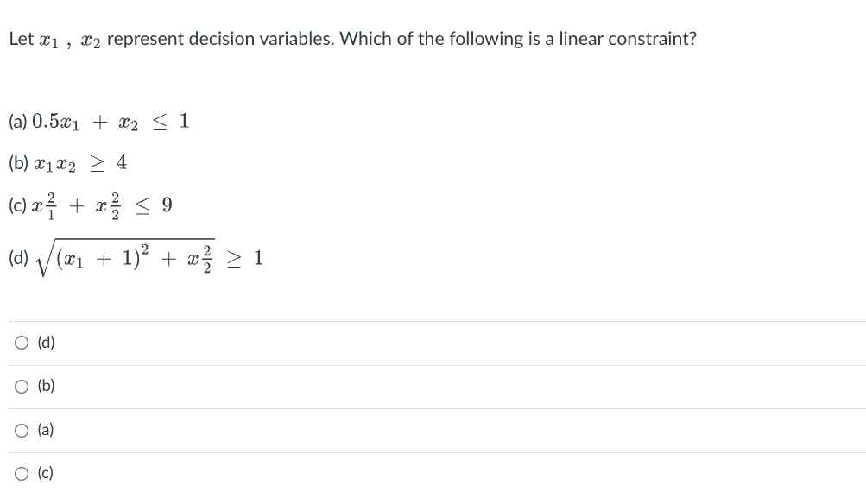Click the (c) answer label text
Viewport: 866px width, 504px height.
pos(43,473)
